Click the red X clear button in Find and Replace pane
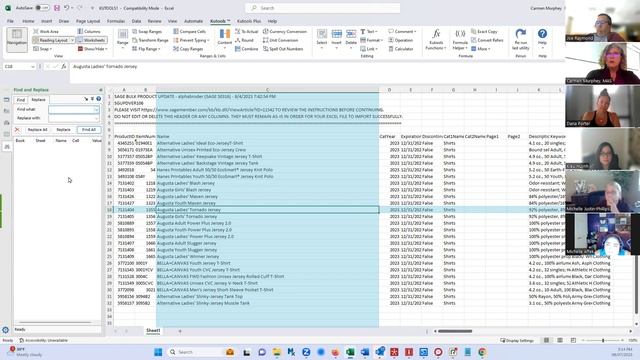 pos(17,130)
